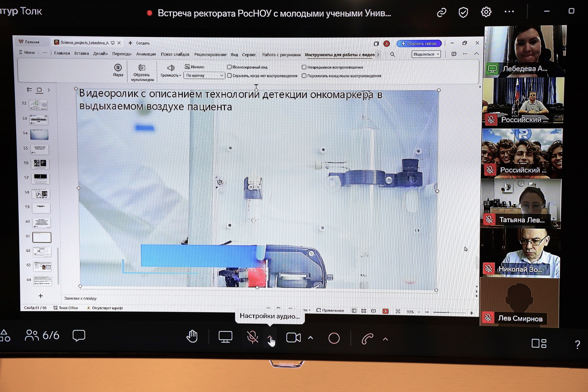Unmute the microphone in the call bar
Image resolution: width=588 pixels, height=392 pixels.
(252, 337)
